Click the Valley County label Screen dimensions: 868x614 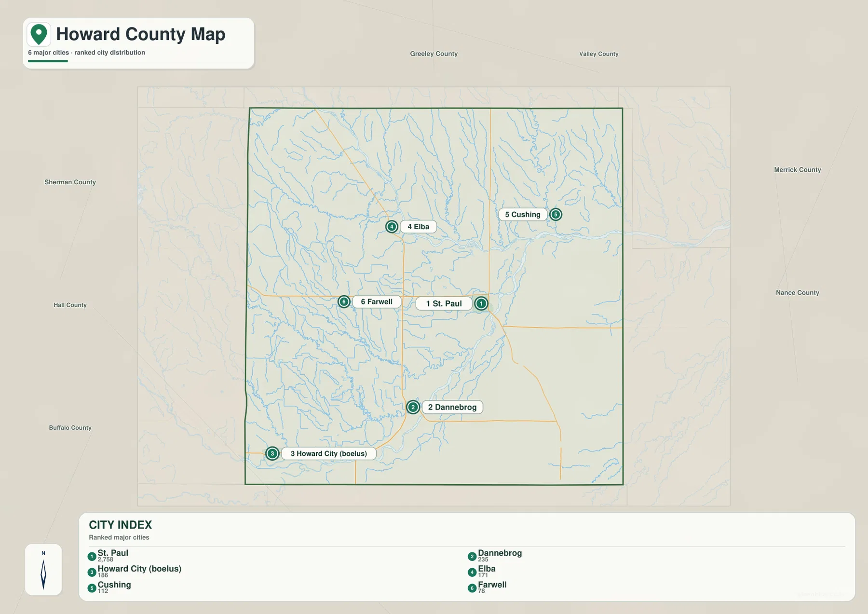598,54
